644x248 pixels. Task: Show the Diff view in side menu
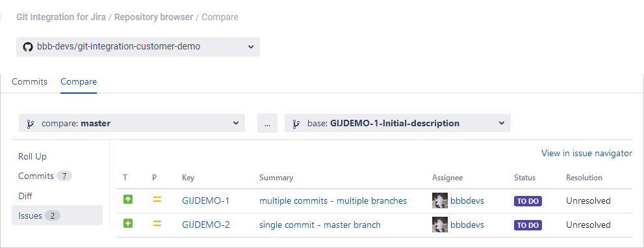pyautogui.click(x=25, y=196)
